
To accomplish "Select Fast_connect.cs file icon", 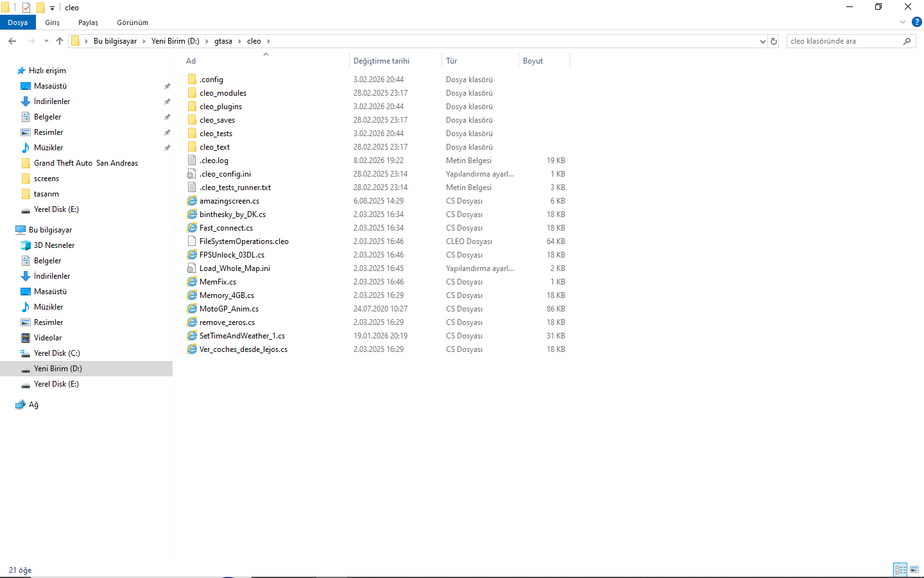I will 192,228.
